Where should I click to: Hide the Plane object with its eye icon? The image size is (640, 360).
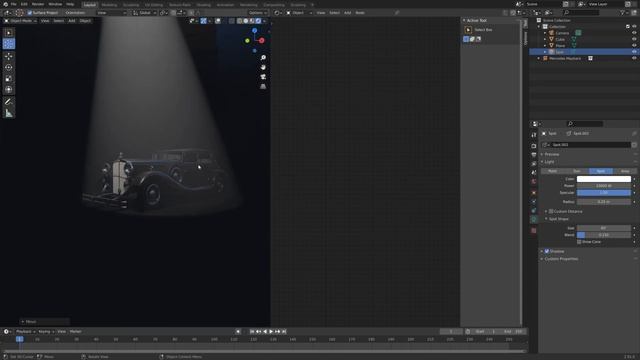[634, 46]
